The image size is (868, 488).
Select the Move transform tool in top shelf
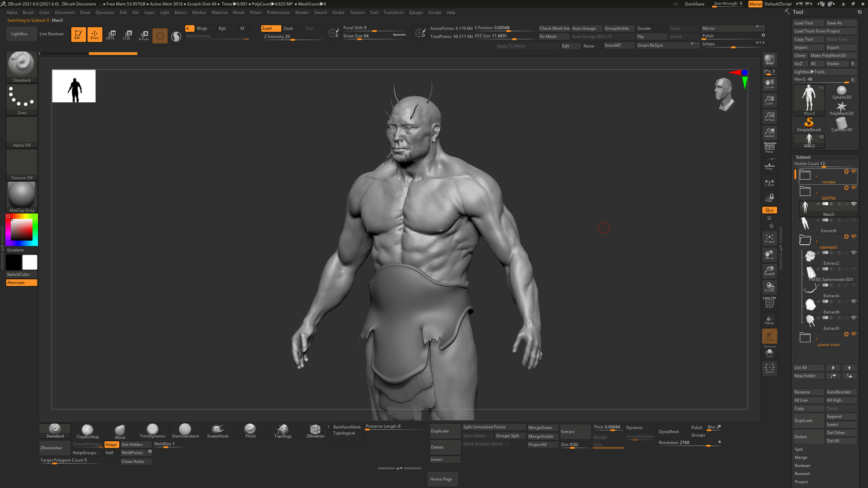click(111, 35)
